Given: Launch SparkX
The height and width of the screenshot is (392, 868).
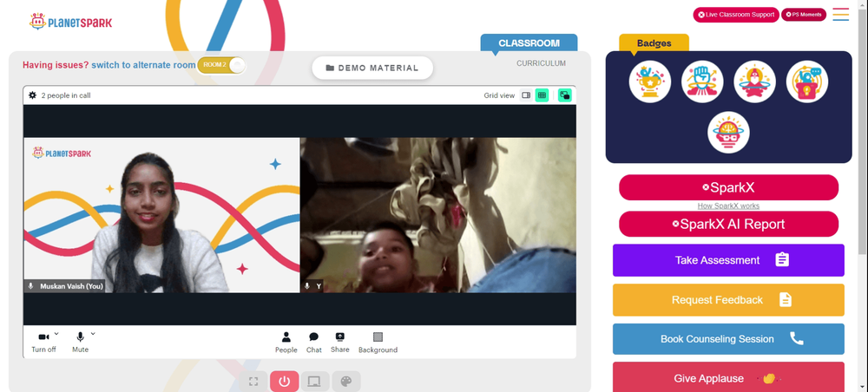Looking at the screenshot, I should tap(728, 187).
